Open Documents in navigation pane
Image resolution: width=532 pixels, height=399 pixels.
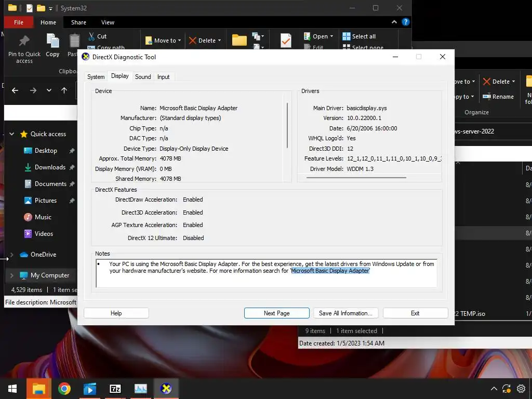pos(50,184)
